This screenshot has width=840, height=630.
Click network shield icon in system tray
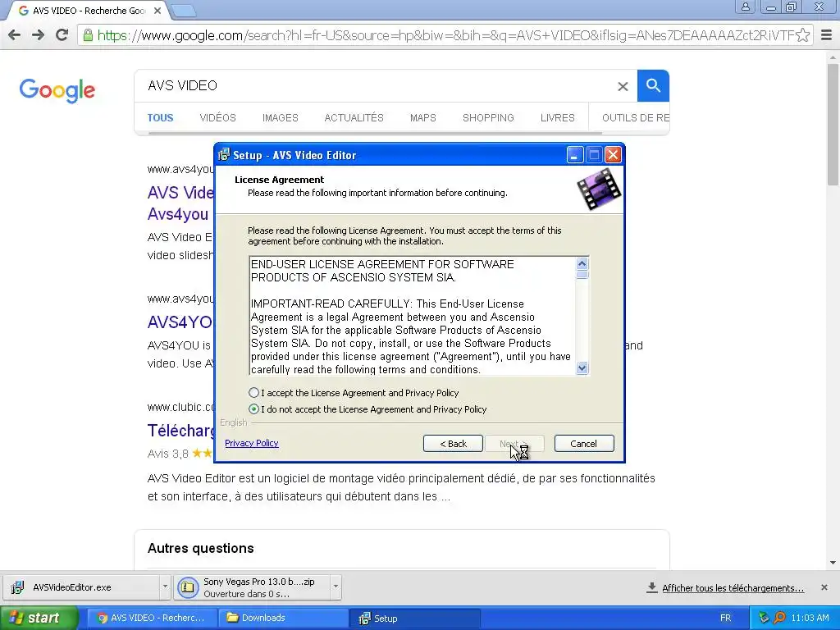tap(764, 618)
